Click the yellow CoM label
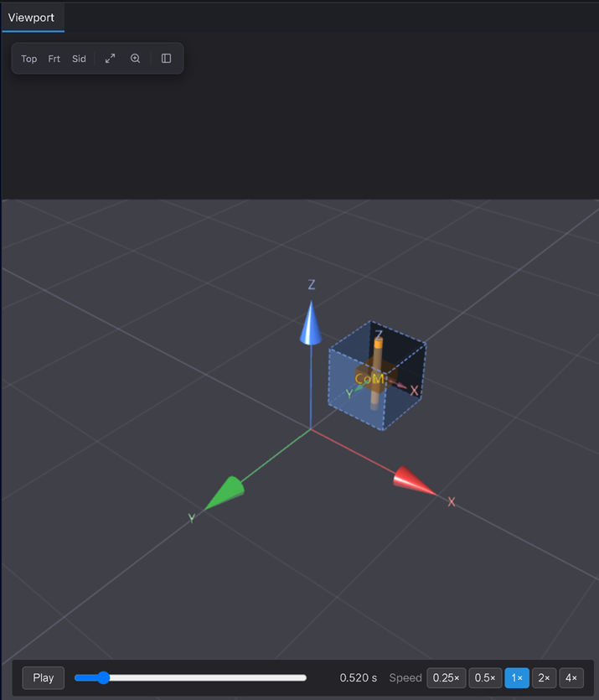 coord(369,379)
